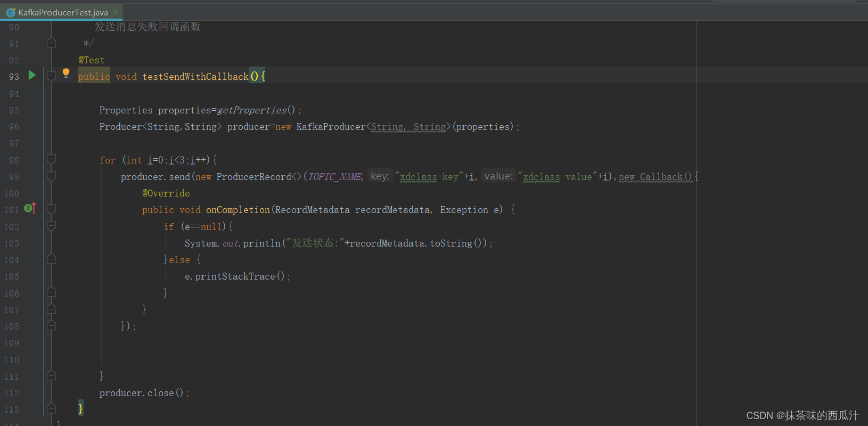Click the Java class icon in the file tab
Image resolution: width=868 pixels, height=426 pixels.
(x=11, y=12)
